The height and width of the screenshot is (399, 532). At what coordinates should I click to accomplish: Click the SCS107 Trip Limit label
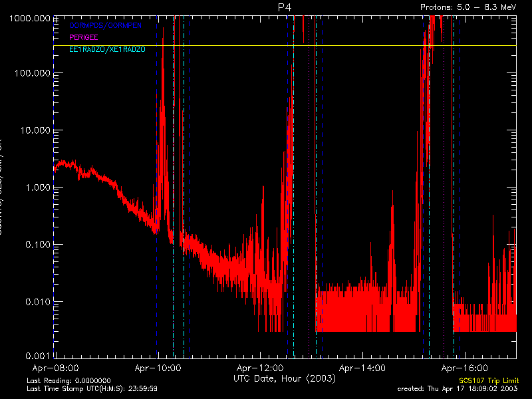coord(489,380)
